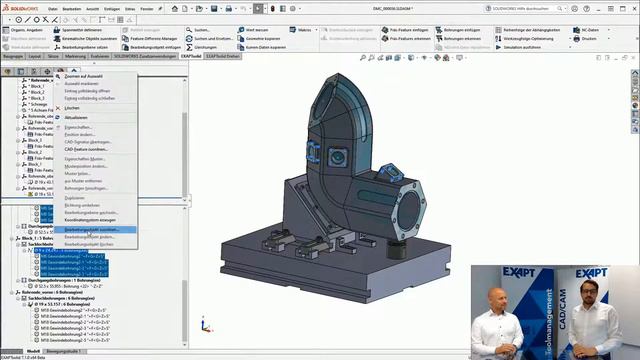Select the Modell tab at bottom
640x360 pixels.
33,351
